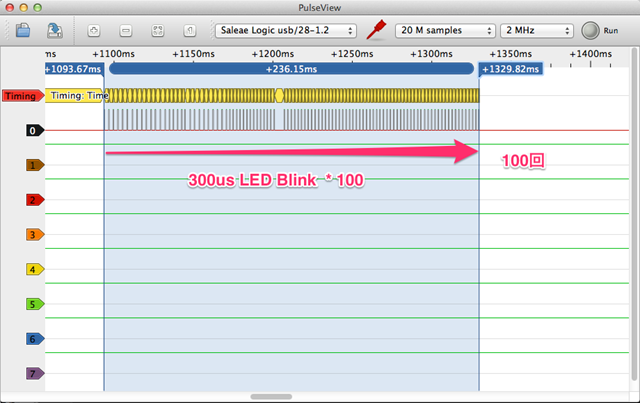
Task: Expand the 20 M samples dropdown
Action: (443, 31)
